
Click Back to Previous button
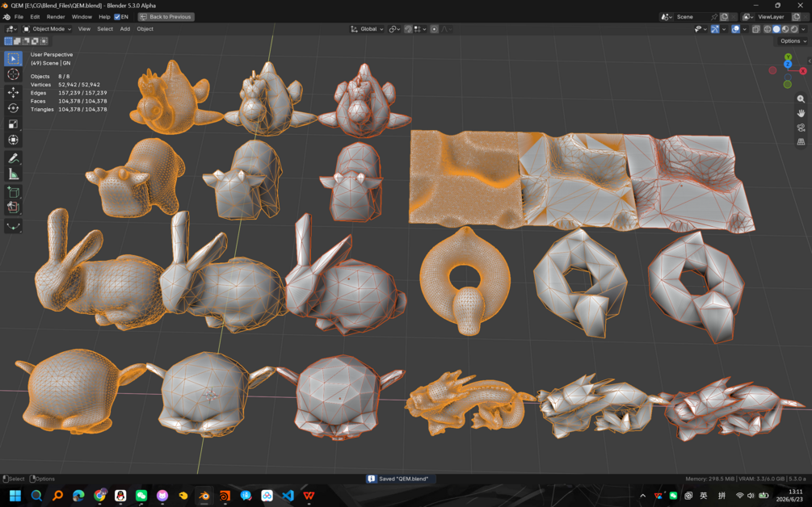(166, 17)
